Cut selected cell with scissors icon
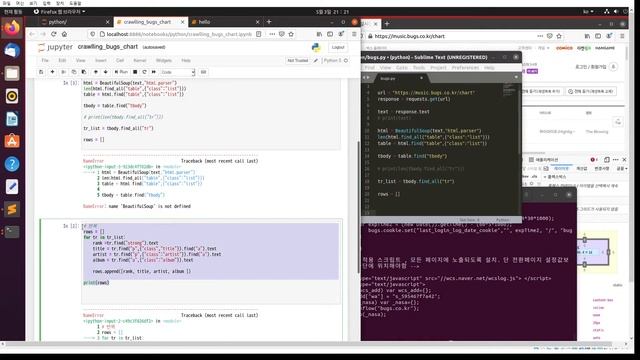Screen dimensions: 640x360 [63, 72]
